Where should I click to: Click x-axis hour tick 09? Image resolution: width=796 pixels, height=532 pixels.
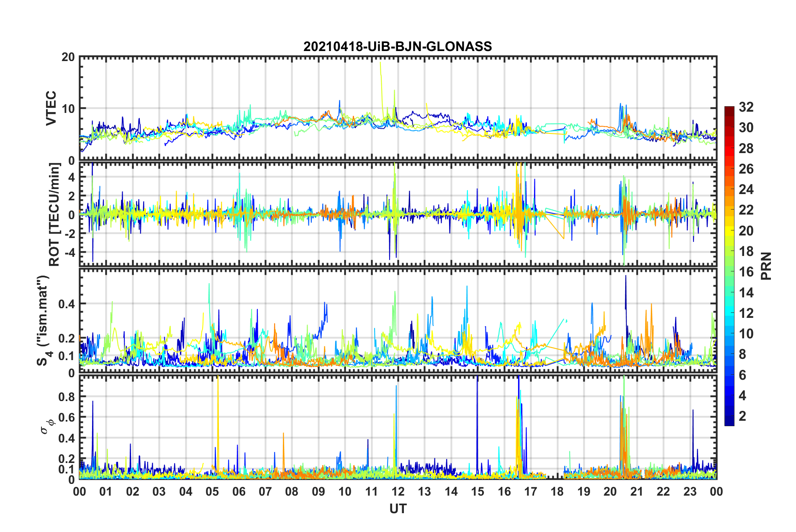coord(318,491)
